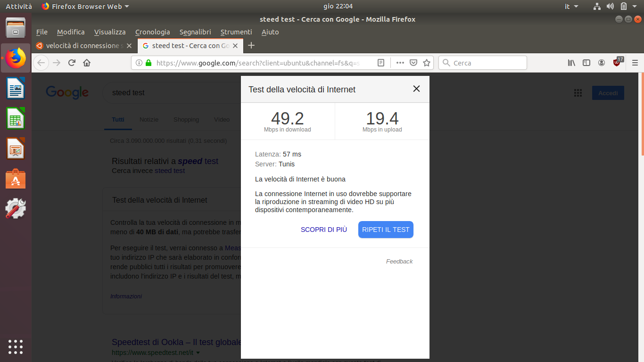
Task: Open the Modifica menu
Action: click(71, 32)
